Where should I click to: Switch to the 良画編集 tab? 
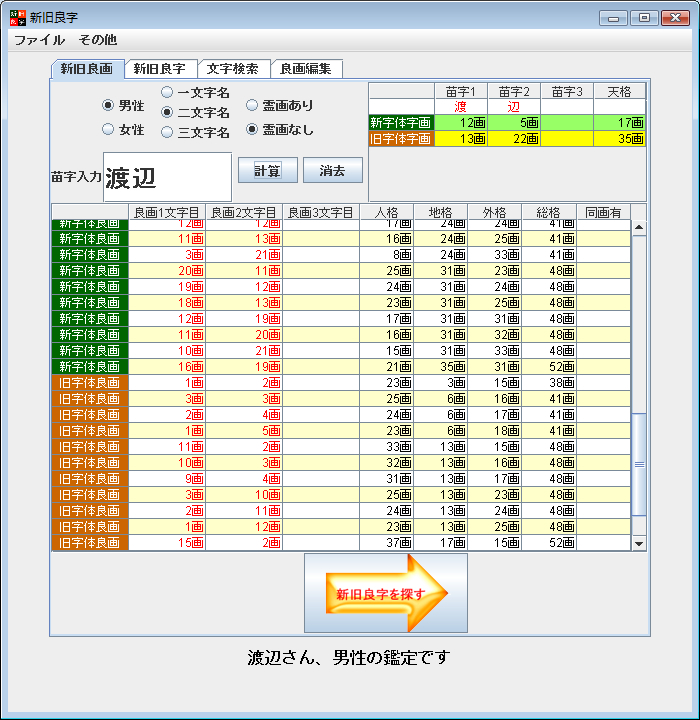[307, 69]
